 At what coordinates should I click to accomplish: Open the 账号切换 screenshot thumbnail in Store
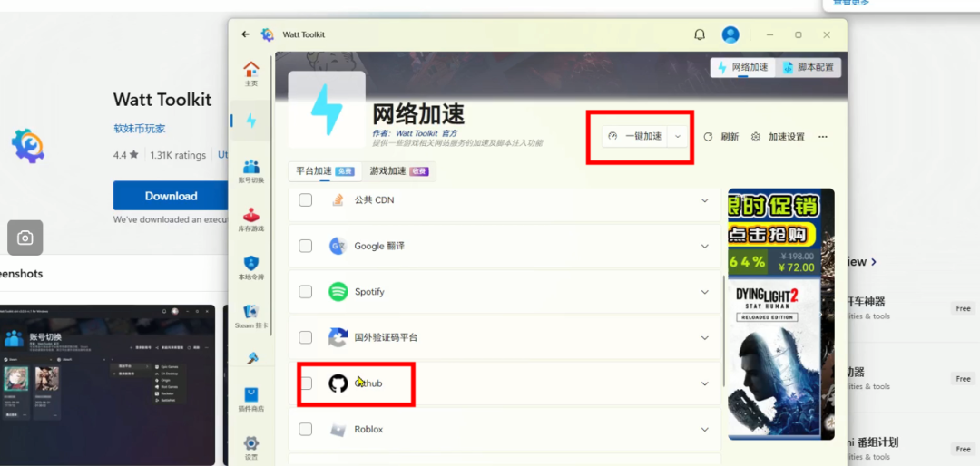107,384
